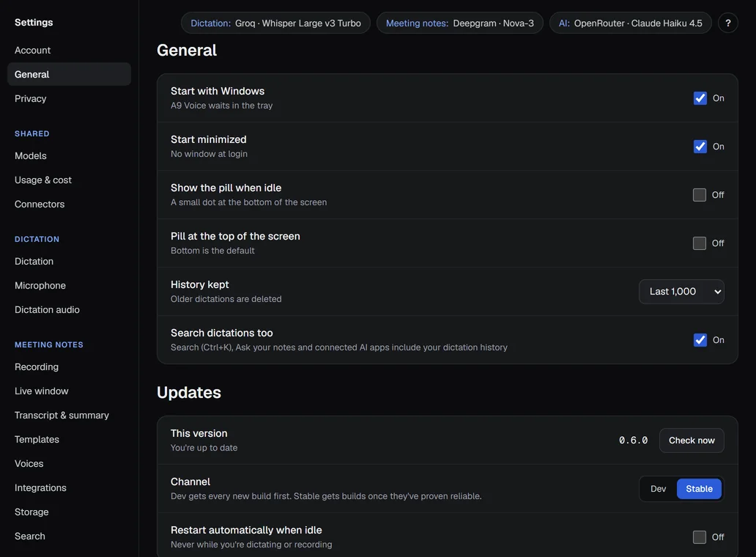View Usage & cost
The width and height of the screenshot is (756, 557).
[69, 180]
